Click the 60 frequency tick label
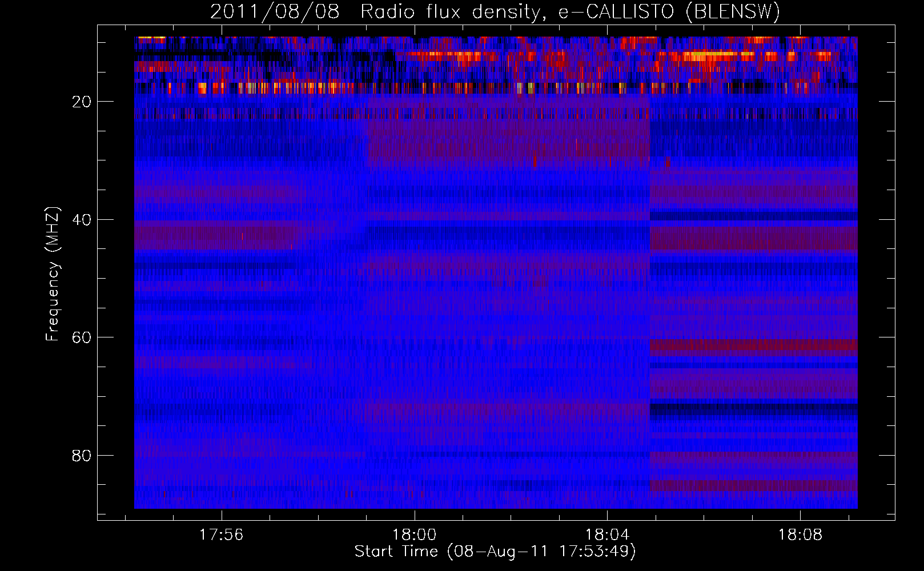The image size is (924, 571). click(x=82, y=337)
